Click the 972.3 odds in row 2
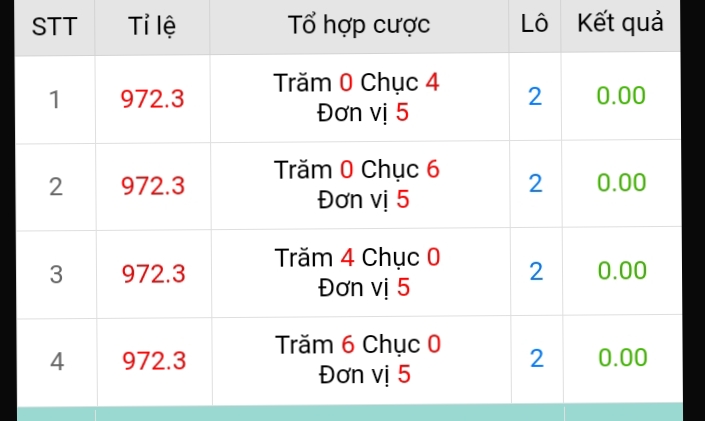The width and height of the screenshot is (705, 421). (153, 186)
